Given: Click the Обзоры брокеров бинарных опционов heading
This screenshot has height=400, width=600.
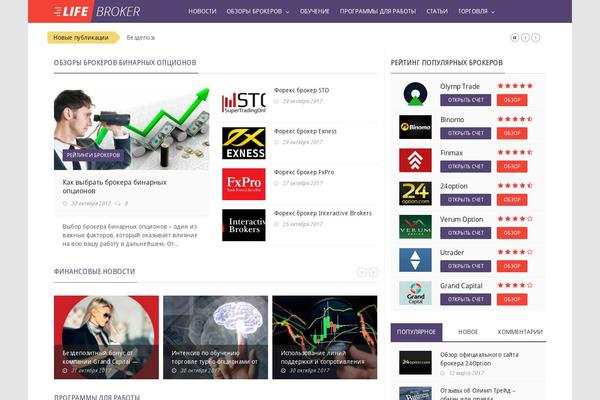Looking at the screenshot, I should point(125,62).
